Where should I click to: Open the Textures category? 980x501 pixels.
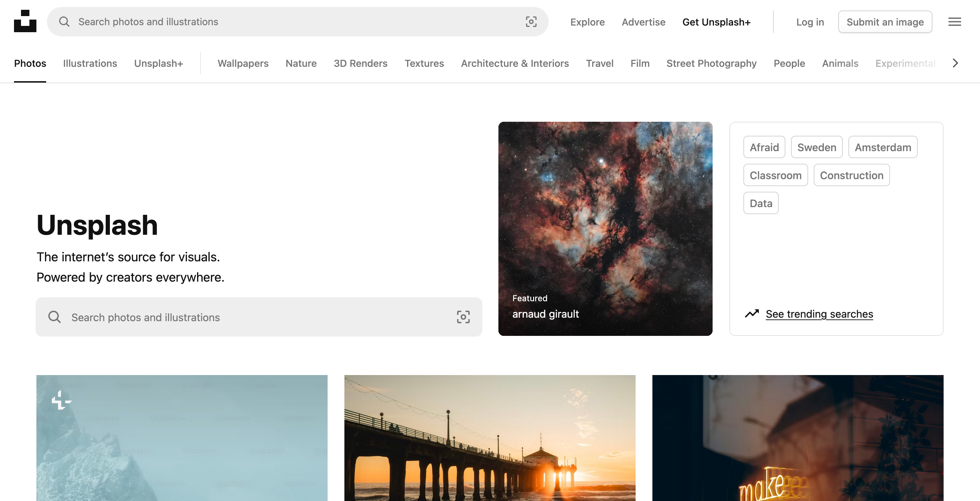pyautogui.click(x=424, y=63)
